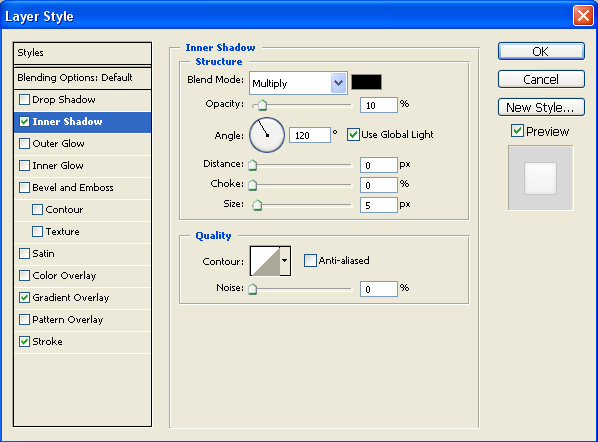Image resolution: width=598 pixels, height=442 pixels.
Task: Open the Contour curve thumbnail editor
Action: coord(265,261)
